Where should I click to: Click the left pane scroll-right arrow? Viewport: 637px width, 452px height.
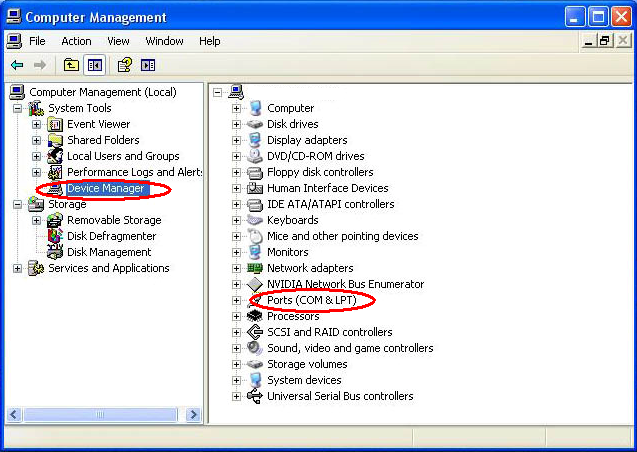point(193,415)
